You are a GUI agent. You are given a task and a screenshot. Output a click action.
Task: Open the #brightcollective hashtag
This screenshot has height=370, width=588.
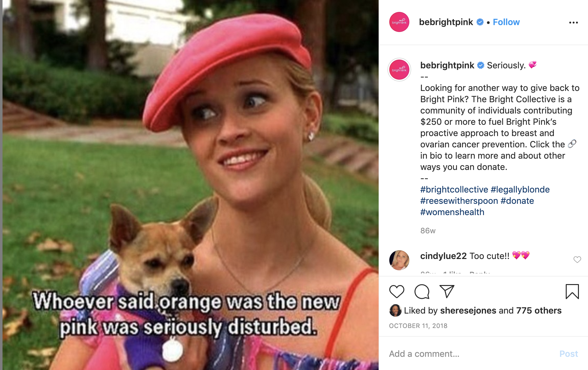pos(454,189)
